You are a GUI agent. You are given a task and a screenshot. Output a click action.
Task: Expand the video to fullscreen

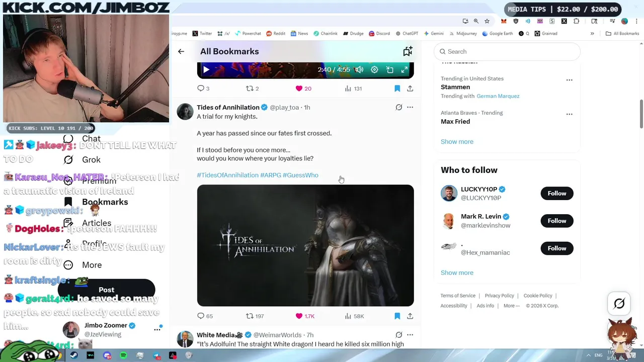pos(405,70)
